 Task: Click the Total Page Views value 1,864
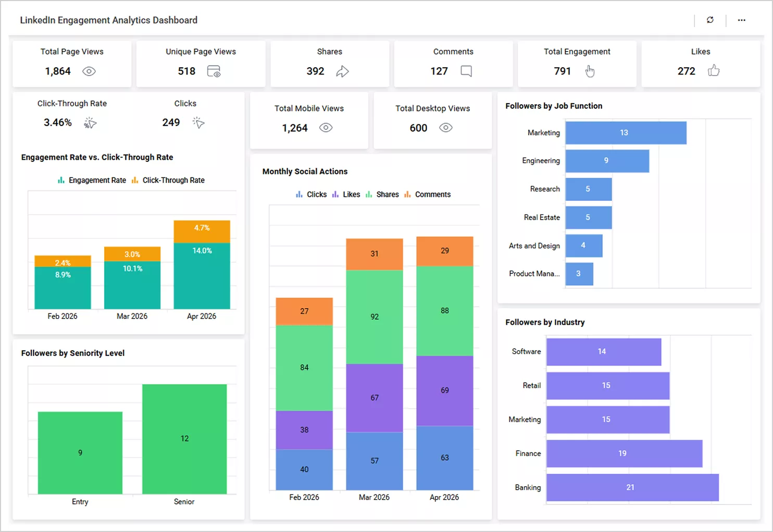point(58,71)
